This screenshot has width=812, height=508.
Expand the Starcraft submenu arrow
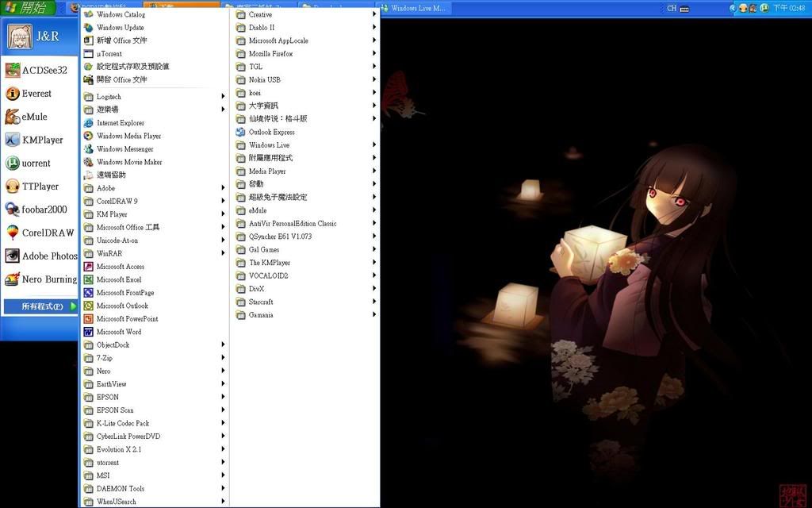(374, 302)
